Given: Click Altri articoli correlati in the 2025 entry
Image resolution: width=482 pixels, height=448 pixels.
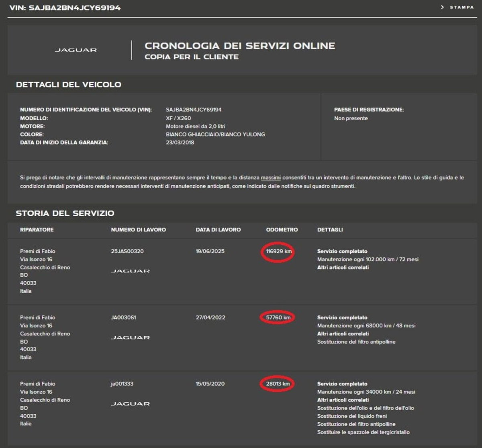Looking at the screenshot, I should (343, 268).
